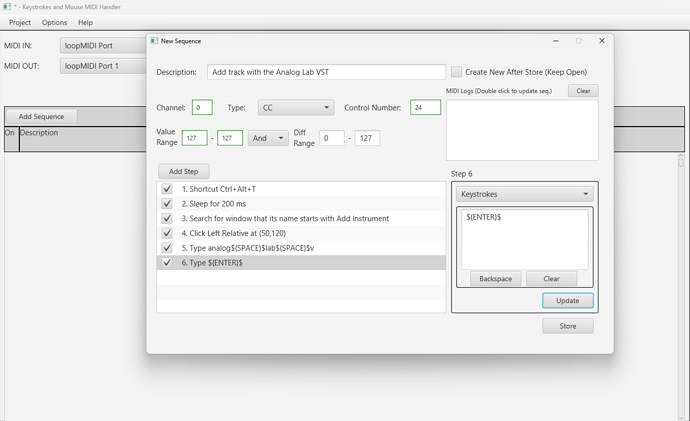Open the MIDI IN port dropdown
The image size is (690, 421).
click(x=103, y=45)
